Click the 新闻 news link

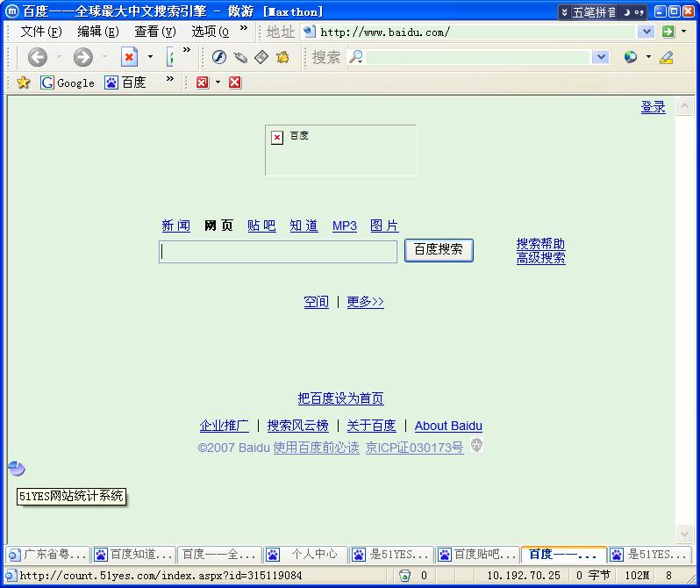tap(176, 226)
